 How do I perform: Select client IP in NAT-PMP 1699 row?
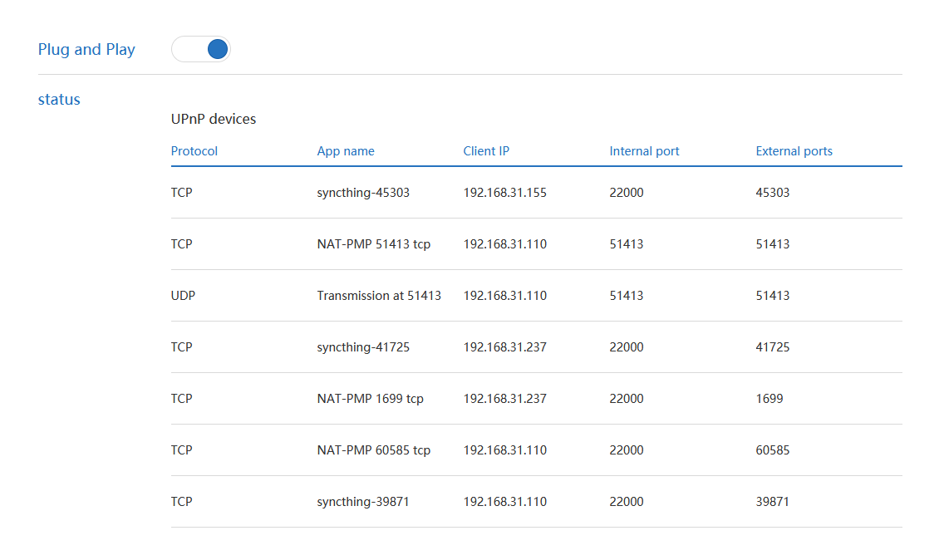pyautogui.click(x=504, y=399)
